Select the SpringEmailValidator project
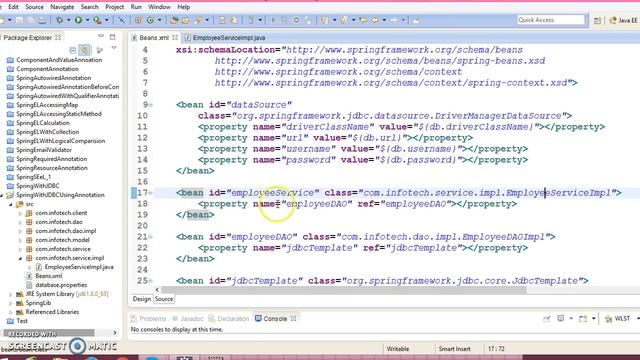 point(39,150)
